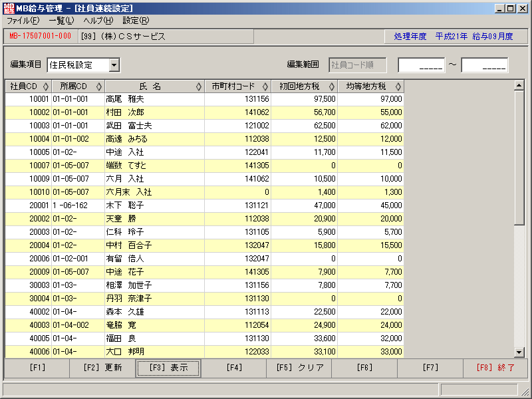This screenshot has height=399, width=532.
Task: Click the [F2] 更新 button
Action: click(102, 368)
